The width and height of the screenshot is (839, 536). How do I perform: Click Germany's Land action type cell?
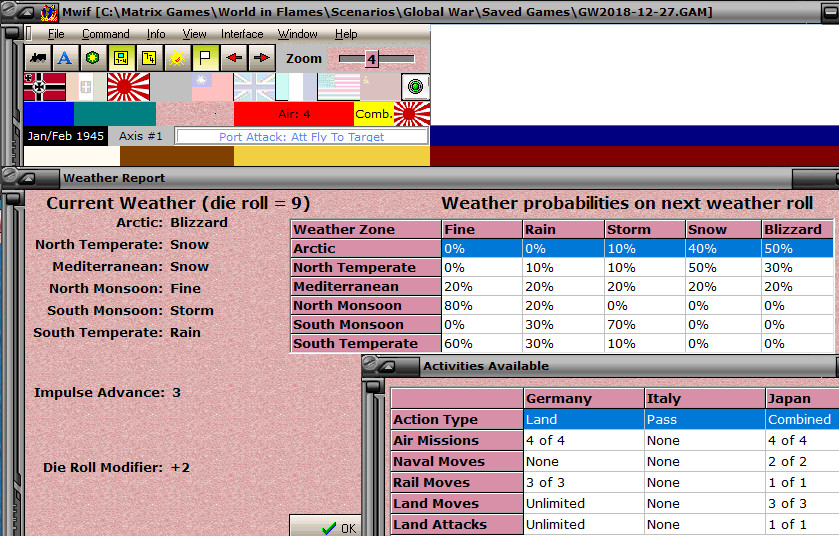pyautogui.click(x=584, y=419)
